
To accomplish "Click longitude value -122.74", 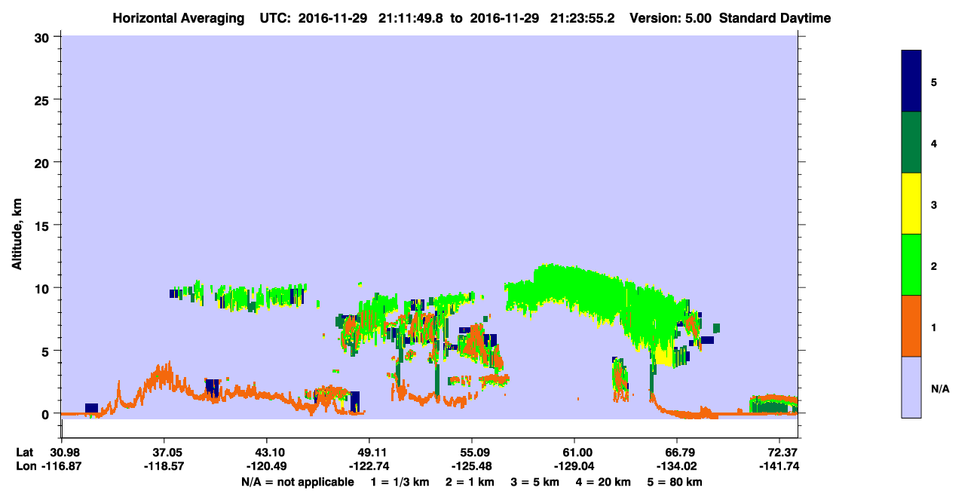I will (x=369, y=467).
